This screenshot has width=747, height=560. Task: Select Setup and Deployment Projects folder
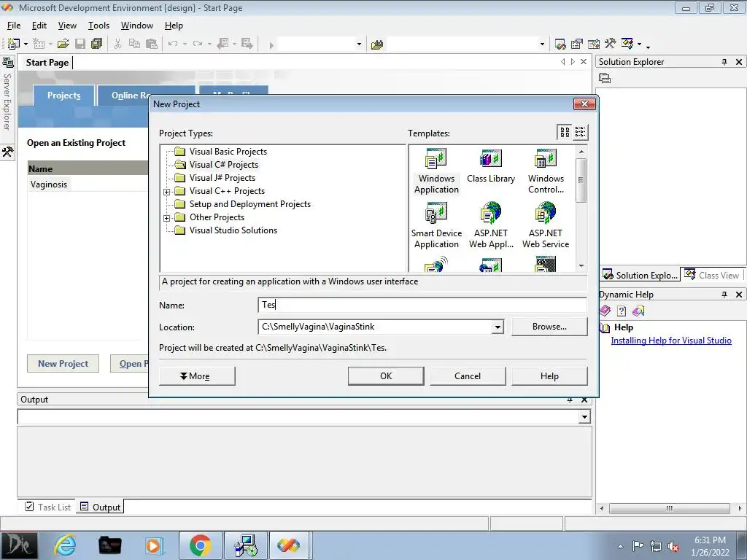(x=250, y=204)
